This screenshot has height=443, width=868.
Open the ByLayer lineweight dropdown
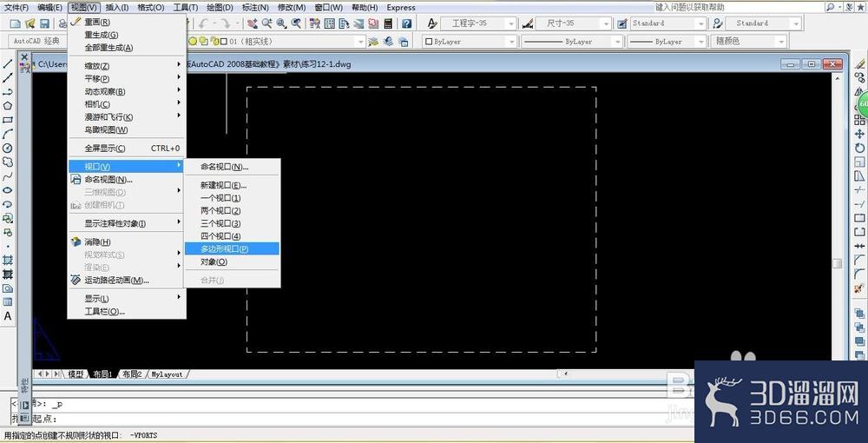(701, 42)
